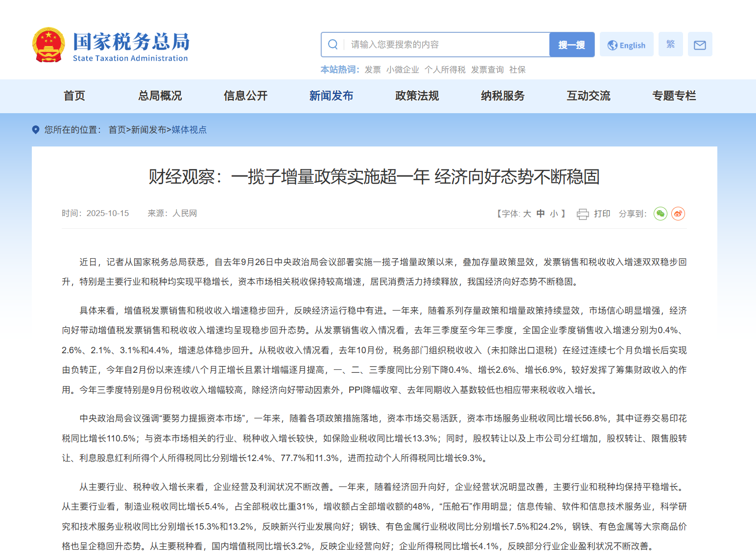Open the 纳税服务 navigation menu
This screenshot has height=559, width=756.
[502, 96]
